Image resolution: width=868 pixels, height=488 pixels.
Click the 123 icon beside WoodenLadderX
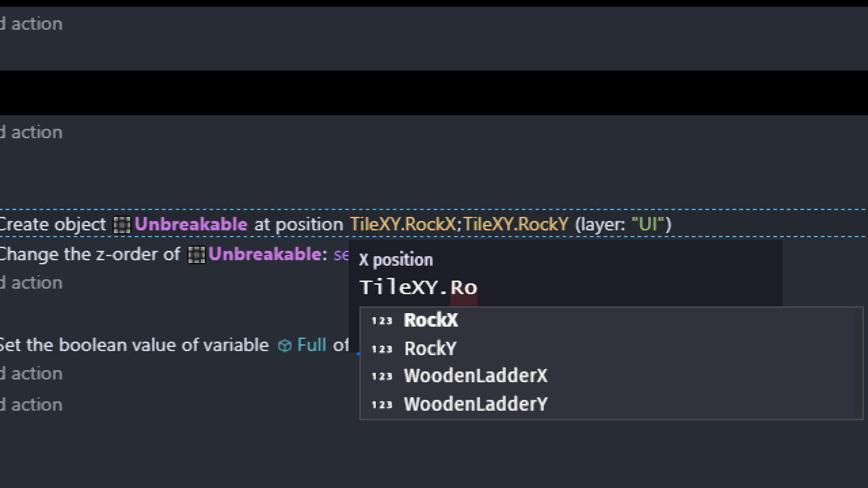click(382, 376)
